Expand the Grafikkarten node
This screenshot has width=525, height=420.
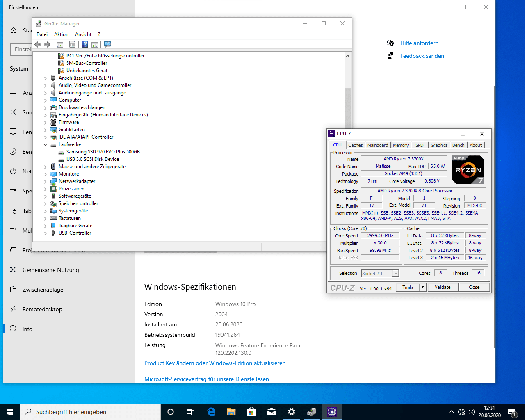[46, 130]
